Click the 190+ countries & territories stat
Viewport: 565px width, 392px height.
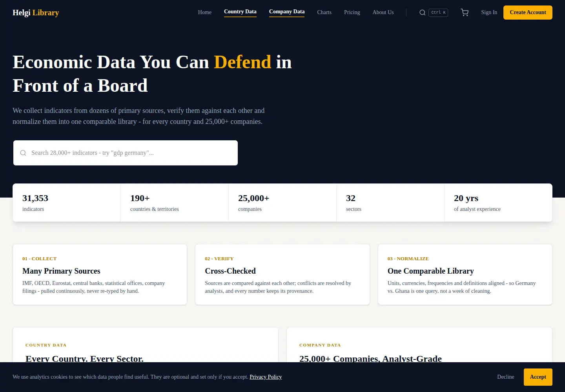(175, 203)
